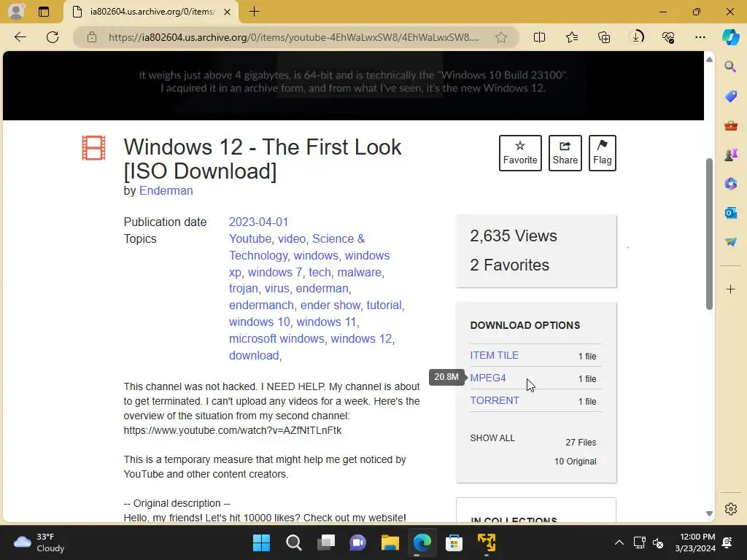This screenshot has width=747, height=560.
Task: Open taskbar Search icon
Action: (x=293, y=542)
